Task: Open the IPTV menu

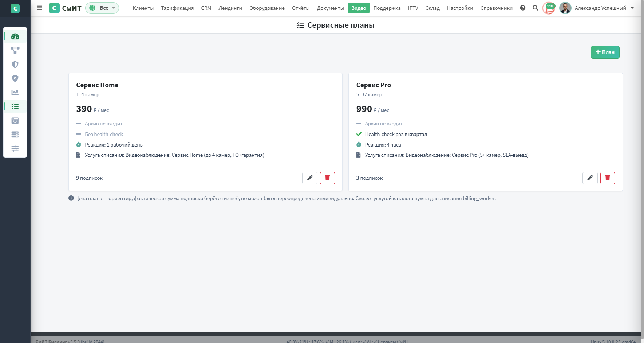Action: pos(413,8)
